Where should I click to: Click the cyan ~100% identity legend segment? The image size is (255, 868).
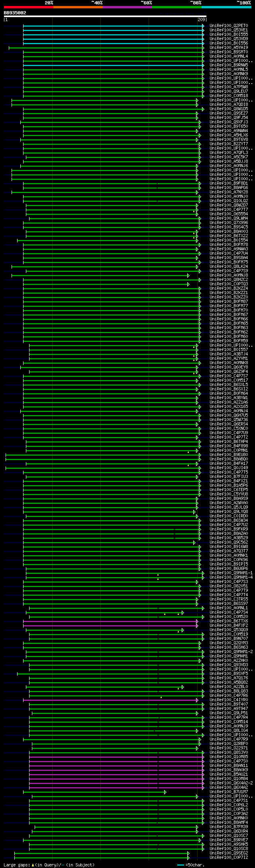[x=226, y=7]
